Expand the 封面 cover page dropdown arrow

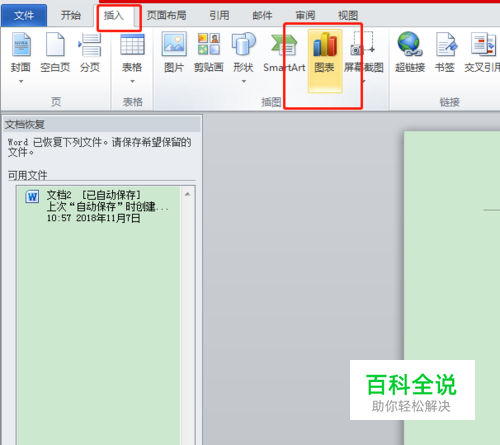(x=21, y=81)
